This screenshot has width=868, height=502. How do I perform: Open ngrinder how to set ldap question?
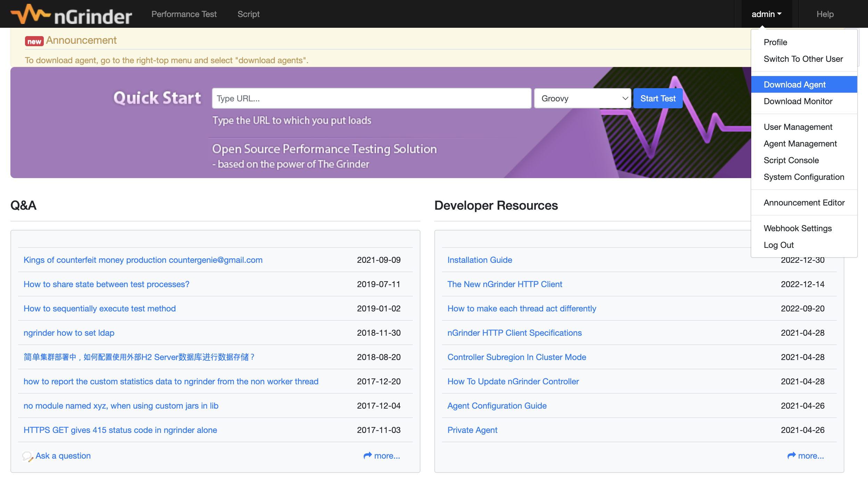(x=69, y=333)
